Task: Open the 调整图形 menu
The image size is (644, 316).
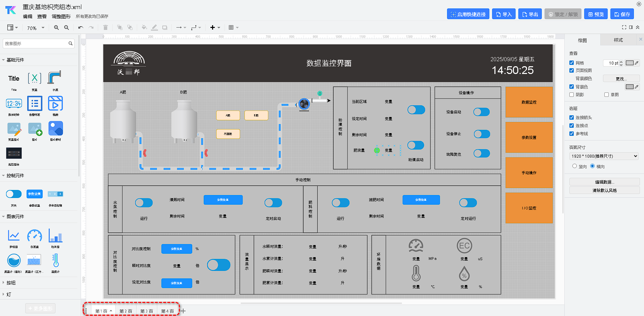Action: coord(61,16)
